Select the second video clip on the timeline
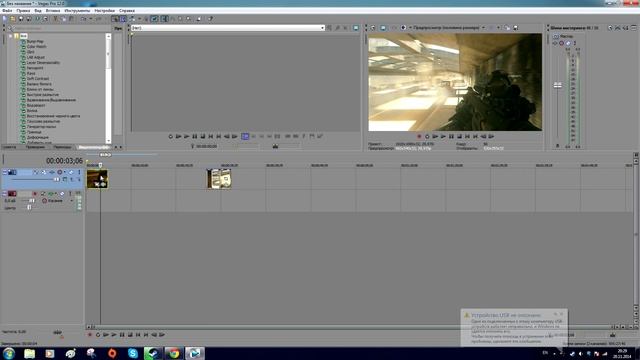Viewport: 640px width, 360px height. [x=219, y=179]
